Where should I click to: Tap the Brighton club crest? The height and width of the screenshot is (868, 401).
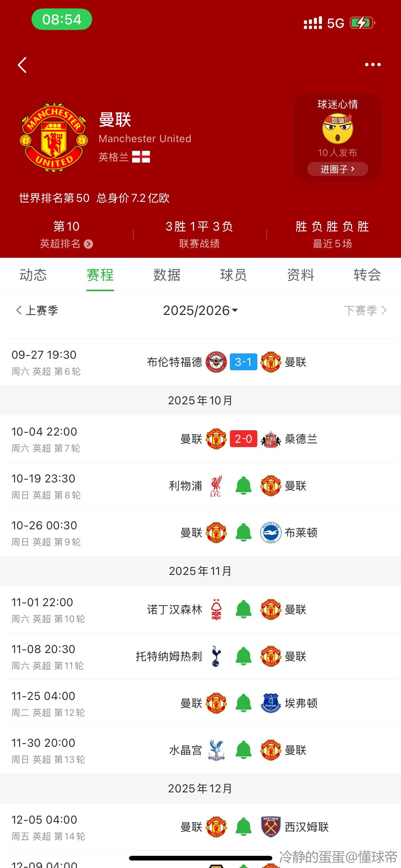click(x=271, y=533)
